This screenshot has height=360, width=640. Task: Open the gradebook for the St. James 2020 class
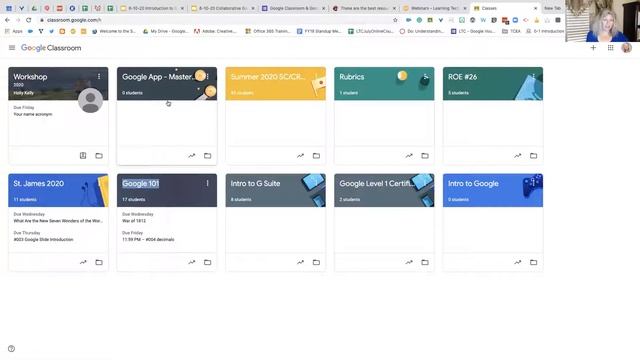point(83,262)
